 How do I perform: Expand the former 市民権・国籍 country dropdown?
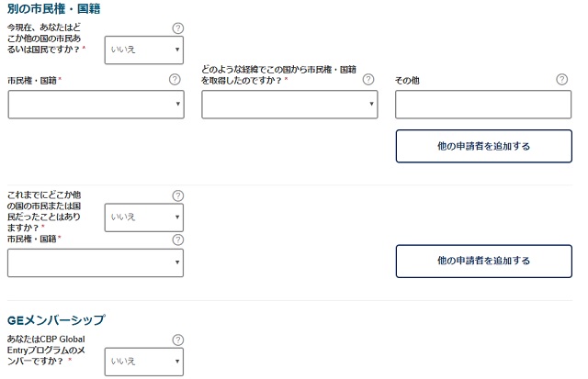96,262
